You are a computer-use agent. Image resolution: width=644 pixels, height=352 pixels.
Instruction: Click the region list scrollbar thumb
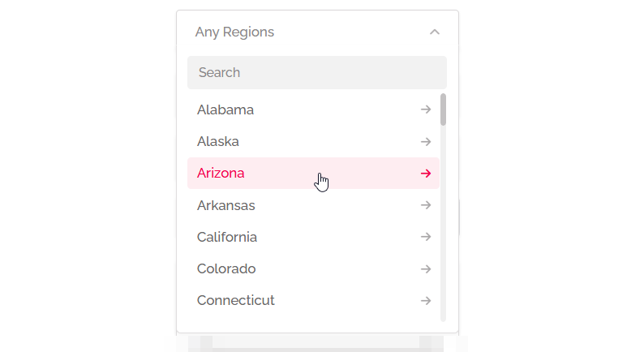443,109
